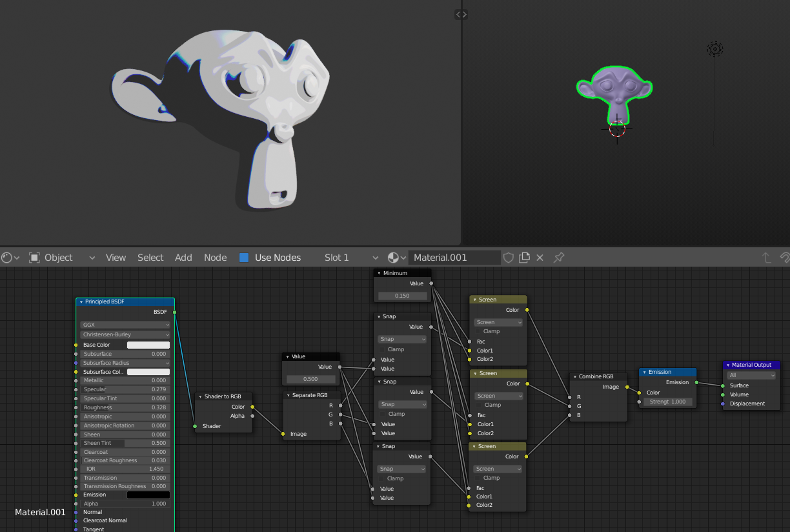Image resolution: width=790 pixels, height=532 pixels.
Task: Open the editor type selector icon
Action: [x=10, y=257]
